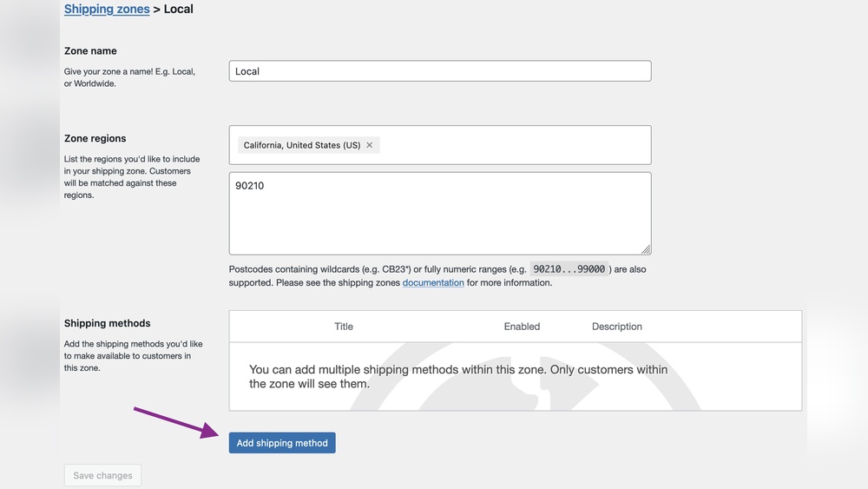Viewport: 868px width, 489px height.
Task: Click the 90210...99000 code example
Action: [569, 269]
